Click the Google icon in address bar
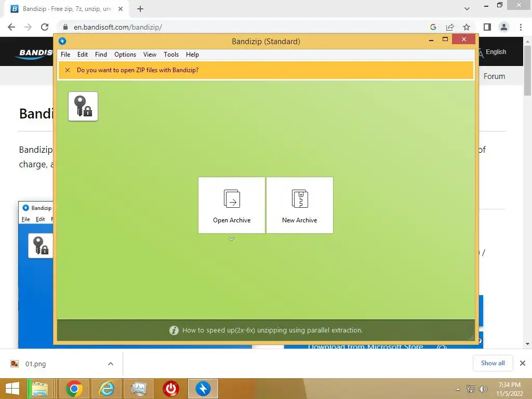The width and height of the screenshot is (532, 399). 433,27
